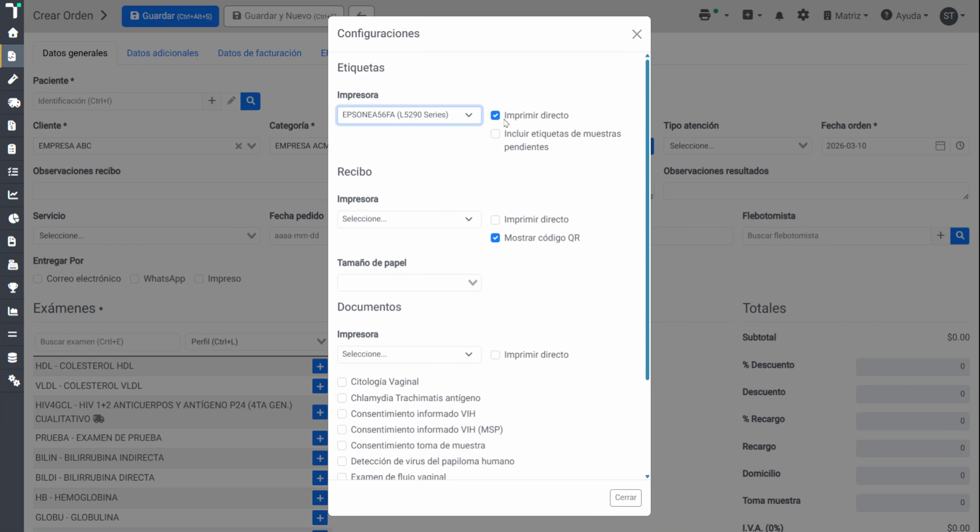Check Correo electrónico delivery option

point(38,279)
